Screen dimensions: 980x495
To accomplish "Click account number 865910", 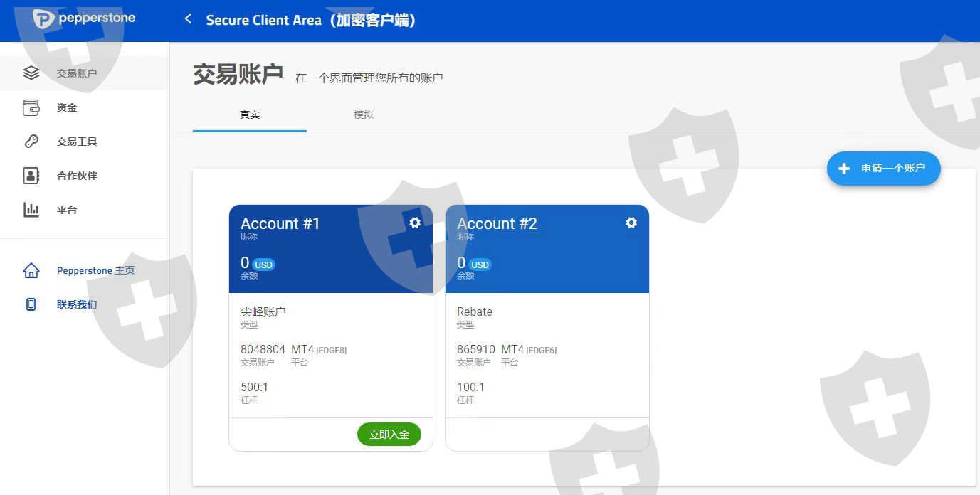I will pyautogui.click(x=476, y=349).
